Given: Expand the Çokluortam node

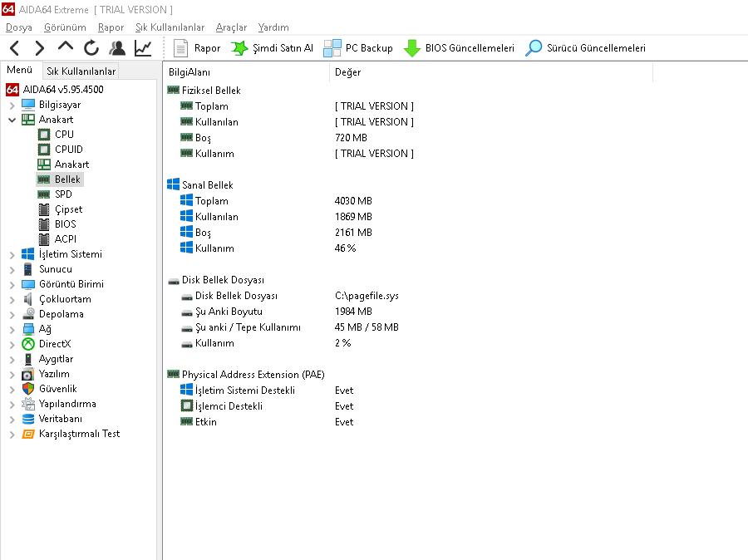Looking at the screenshot, I should tap(12, 300).
